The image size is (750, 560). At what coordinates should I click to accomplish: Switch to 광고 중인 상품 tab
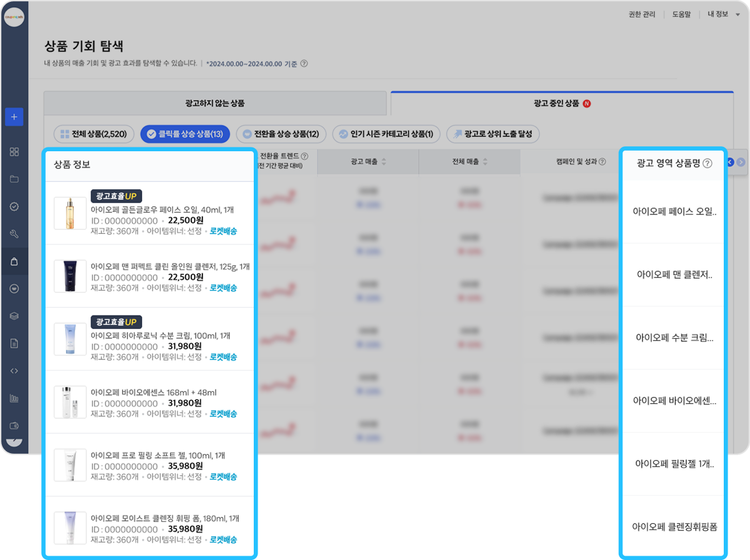tap(561, 103)
